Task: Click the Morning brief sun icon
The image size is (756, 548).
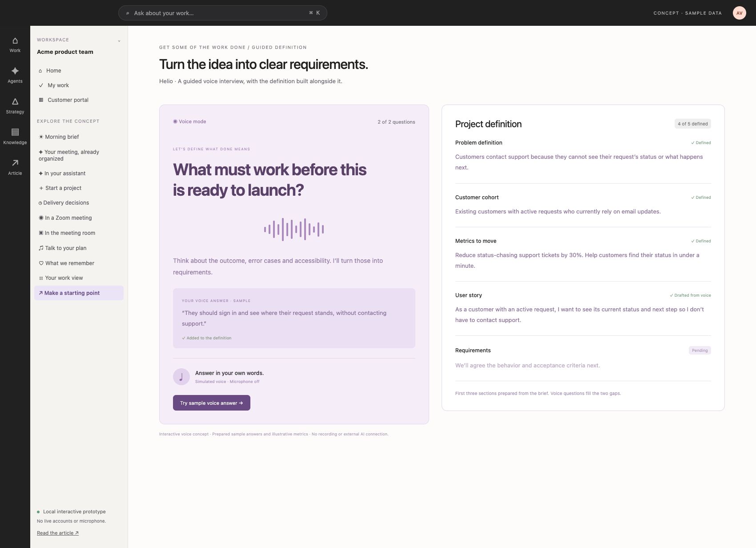Action: click(41, 137)
